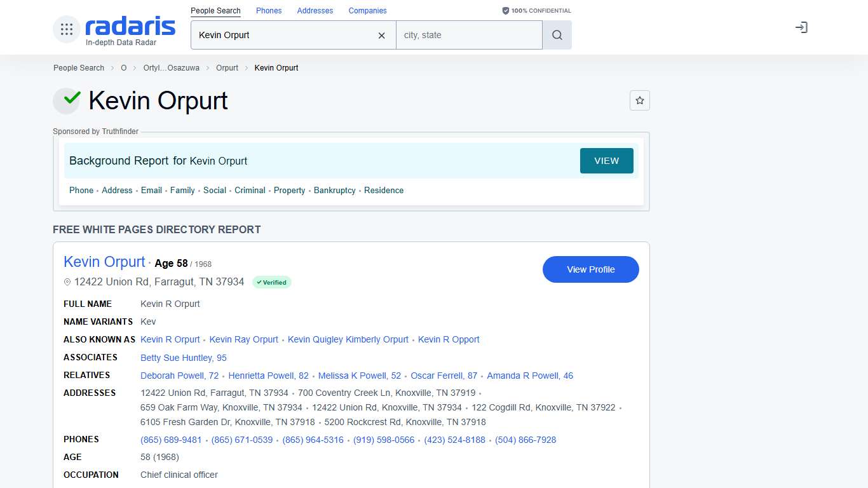Click the View Profile button
The width and height of the screenshot is (868, 488).
(x=590, y=269)
